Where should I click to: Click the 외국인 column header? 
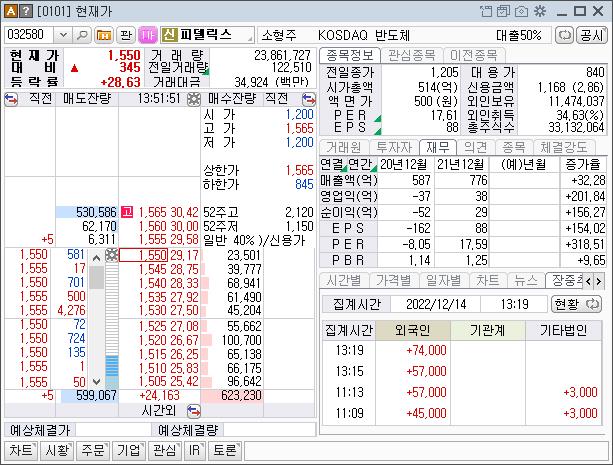(413, 330)
